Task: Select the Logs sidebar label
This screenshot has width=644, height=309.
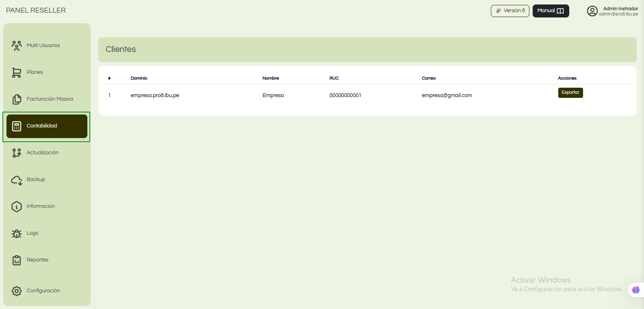Action: point(33,233)
